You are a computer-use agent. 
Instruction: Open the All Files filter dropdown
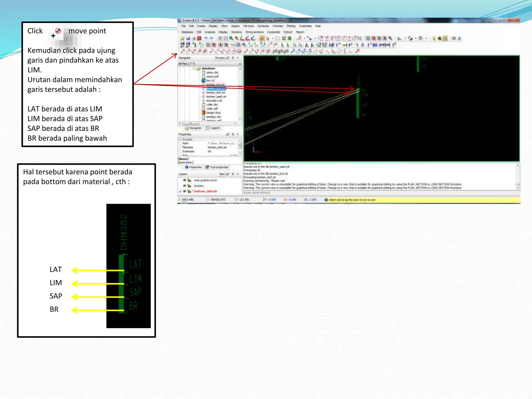tap(240, 64)
